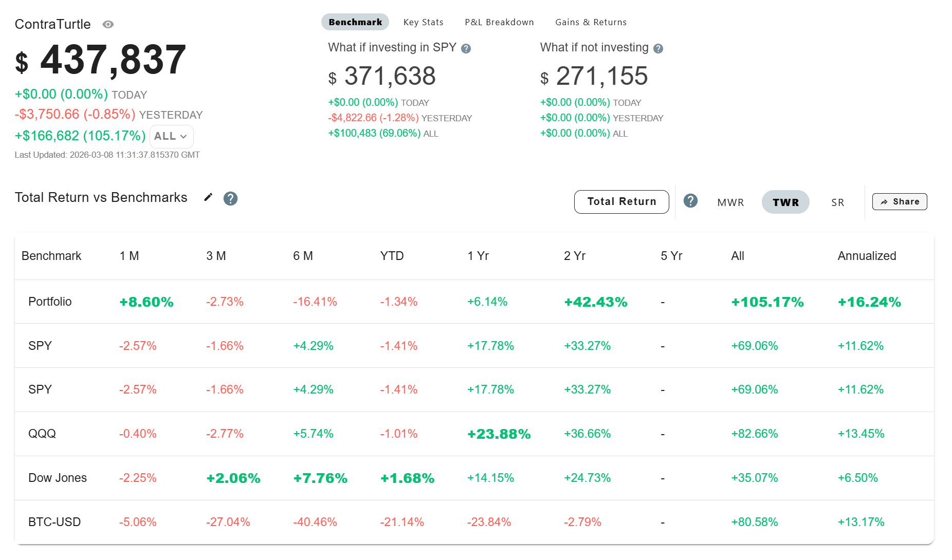This screenshot has height=560, width=952.
Task: Open the Key Stats tab
Action: 423,22
